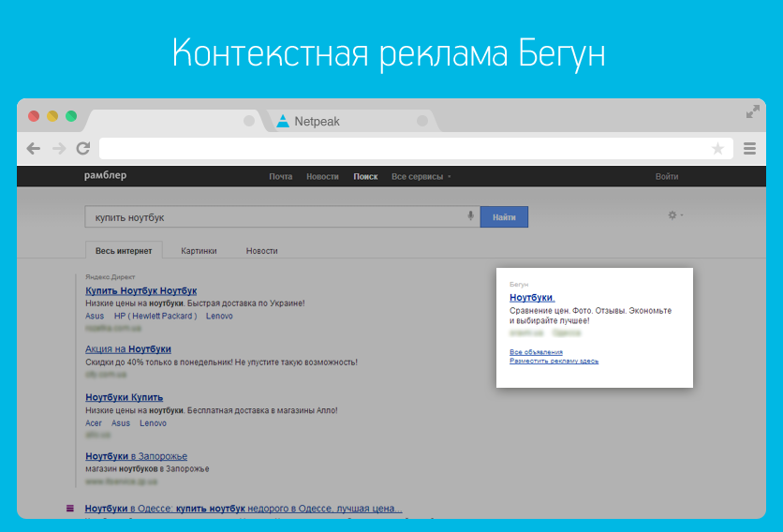Image resolution: width=783 pixels, height=532 pixels.
Task: Close the Netpeak browser tab
Action: 422,121
